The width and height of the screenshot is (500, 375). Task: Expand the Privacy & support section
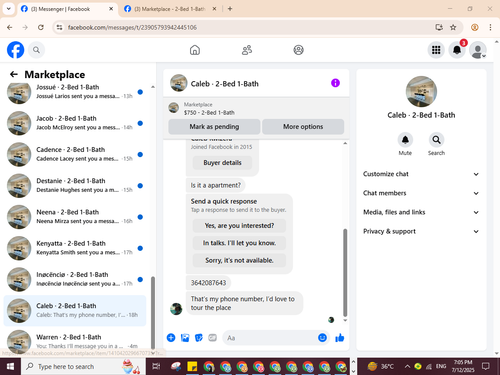(x=421, y=231)
